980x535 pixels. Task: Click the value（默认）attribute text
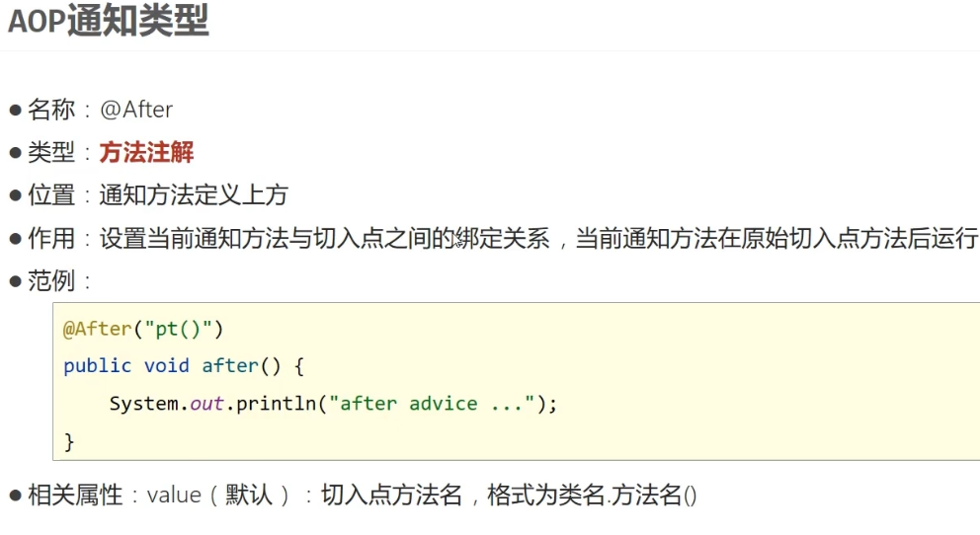(219, 496)
